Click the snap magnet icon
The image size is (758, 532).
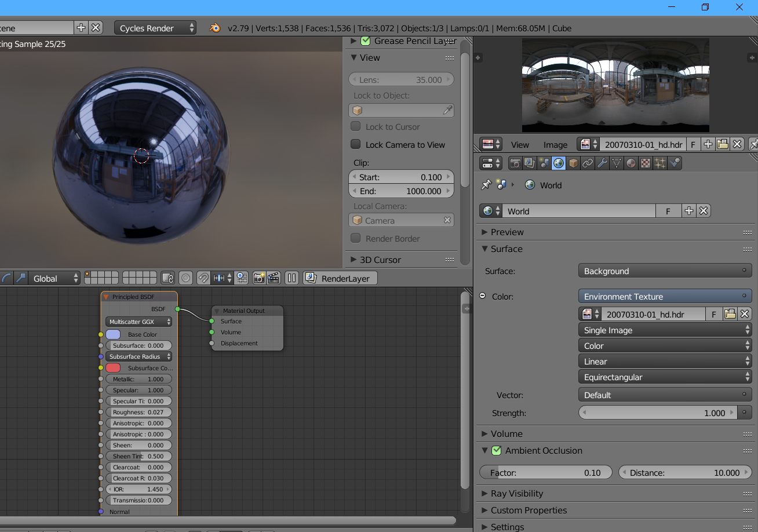[x=203, y=278]
